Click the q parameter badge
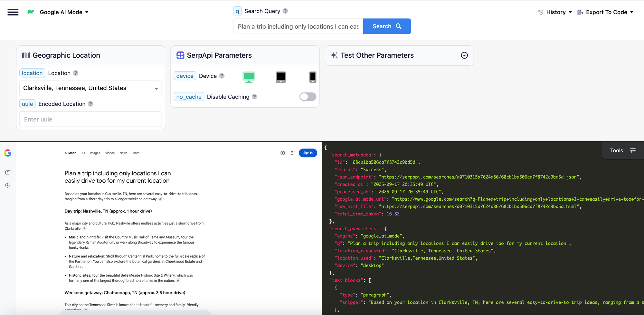Viewport: 644px width, 315px height. click(x=237, y=11)
